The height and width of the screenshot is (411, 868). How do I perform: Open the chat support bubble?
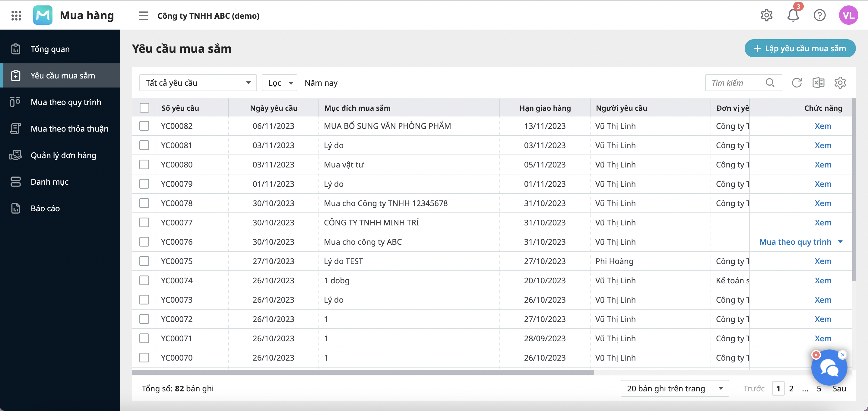click(829, 368)
